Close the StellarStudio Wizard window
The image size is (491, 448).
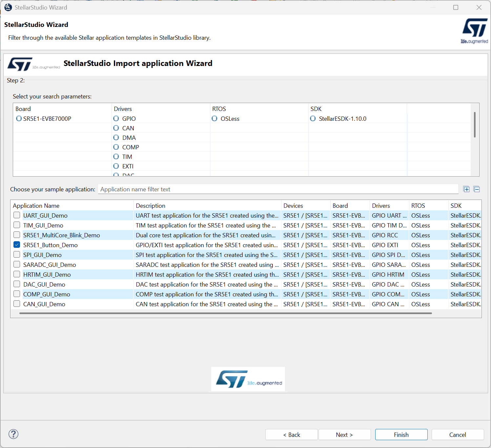pos(479,7)
